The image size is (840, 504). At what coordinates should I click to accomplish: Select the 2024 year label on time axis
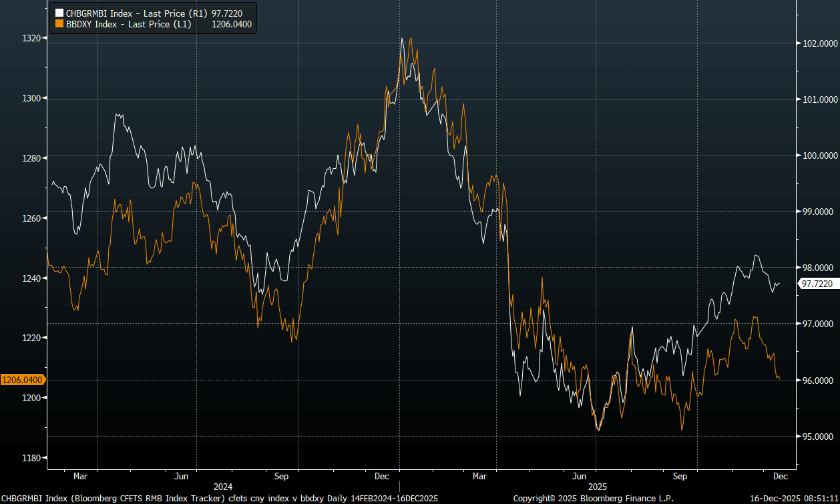coord(223,488)
